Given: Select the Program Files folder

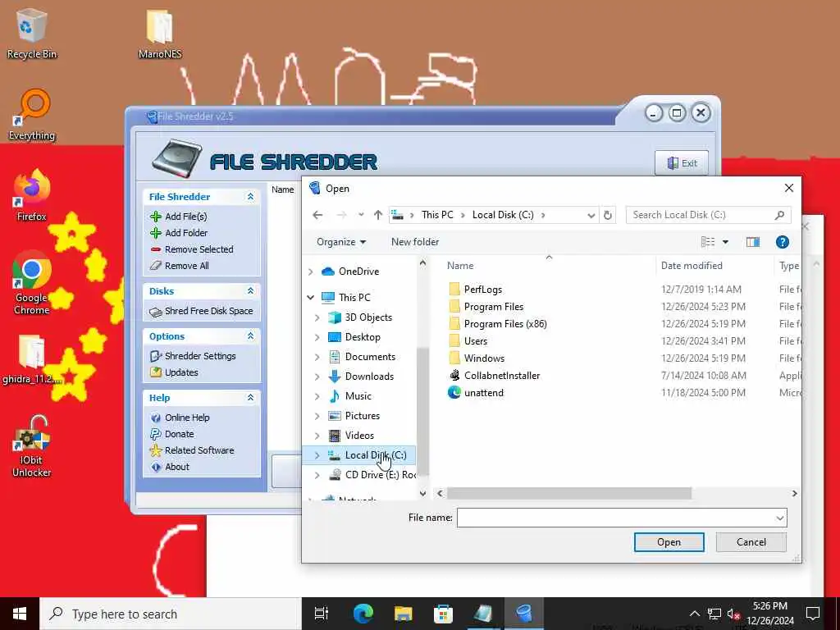Looking at the screenshot, I should point(493,307).
